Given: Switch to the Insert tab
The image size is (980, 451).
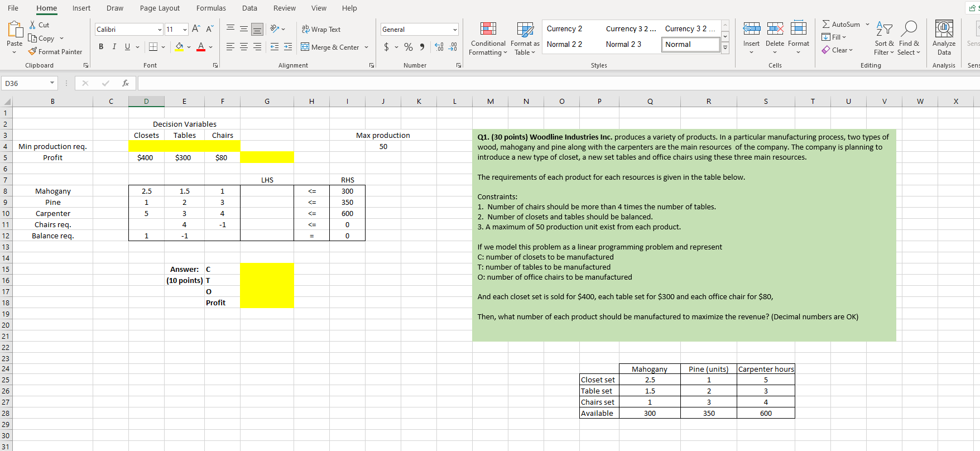Looking at the screenshot, I should click(x=81, y=8).
